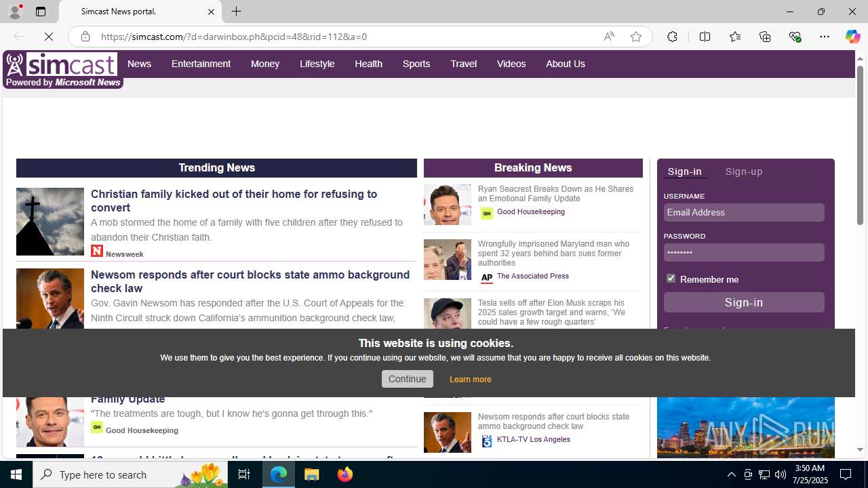The width and height of the screenshot is (868, 488).
Task: Open the Videos section
Action: click(x=511, y=64)
